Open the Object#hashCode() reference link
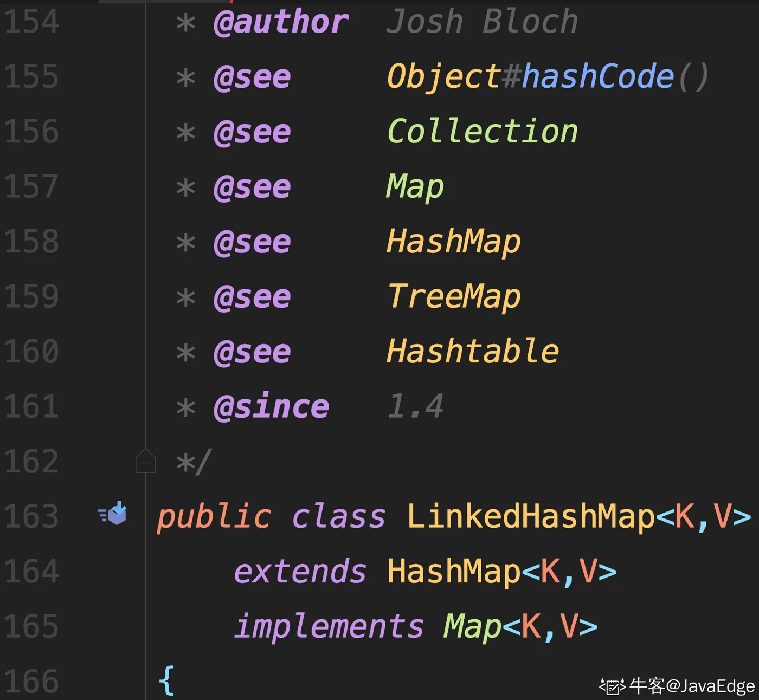The height and width of the screenshot is (700, 759). pyautogui.click(x=548, y=76)
